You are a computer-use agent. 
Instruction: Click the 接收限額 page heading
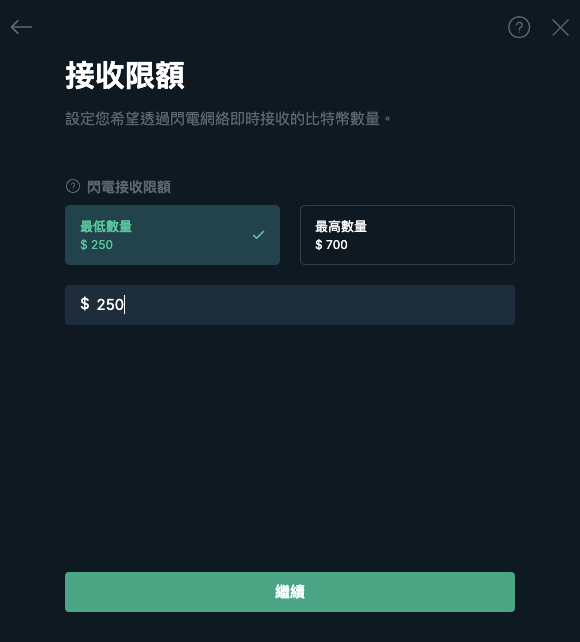(125, 76)
